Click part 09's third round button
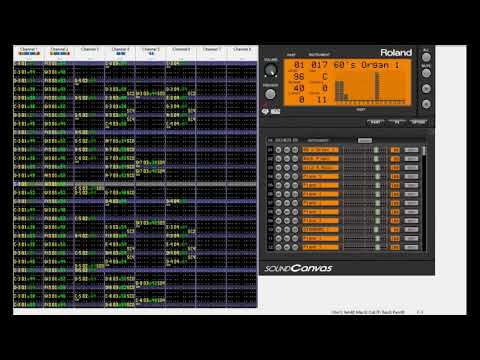 pyautogui.click(x=295, y=221)
